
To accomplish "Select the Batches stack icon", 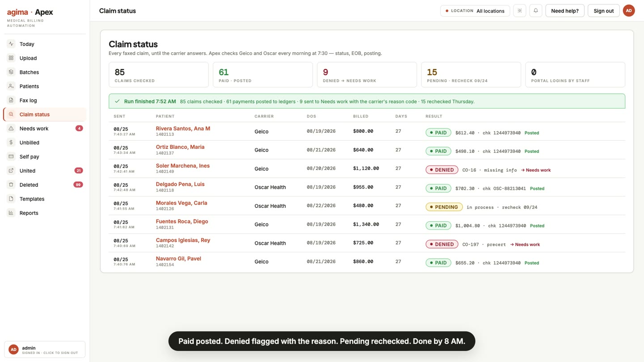I will (11, 72).
